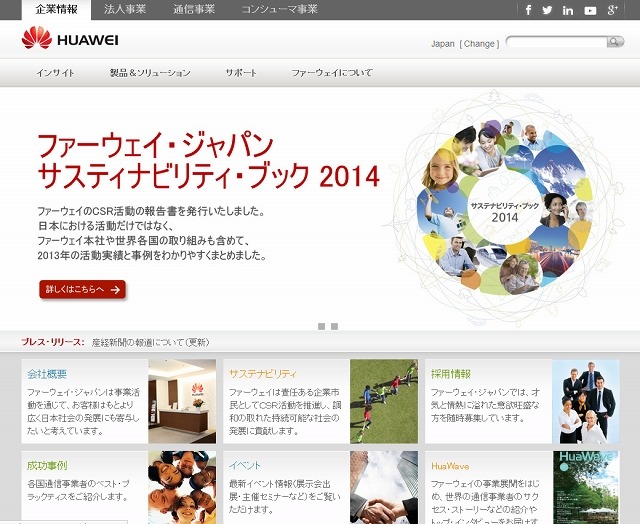Screen dimensions: 640x524
Task: Open Huawei's LinkedIn page icon
Action: 568,11
